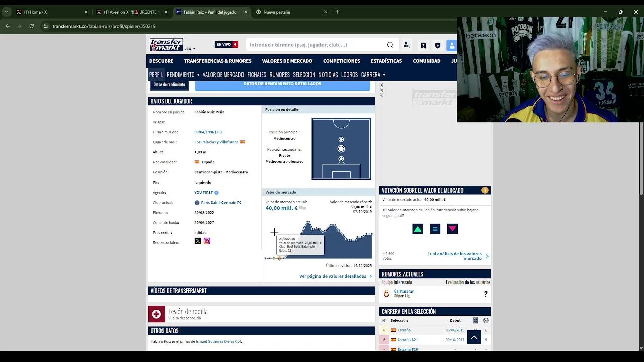Expand the CARRERA dropdown
The height and width of the screenshot is (362, 644).
373,75
